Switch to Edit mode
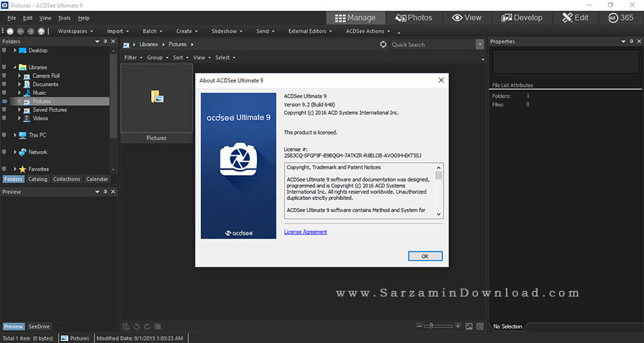The height and width of the screenshot is (343, 644). (x=575, y=18)
